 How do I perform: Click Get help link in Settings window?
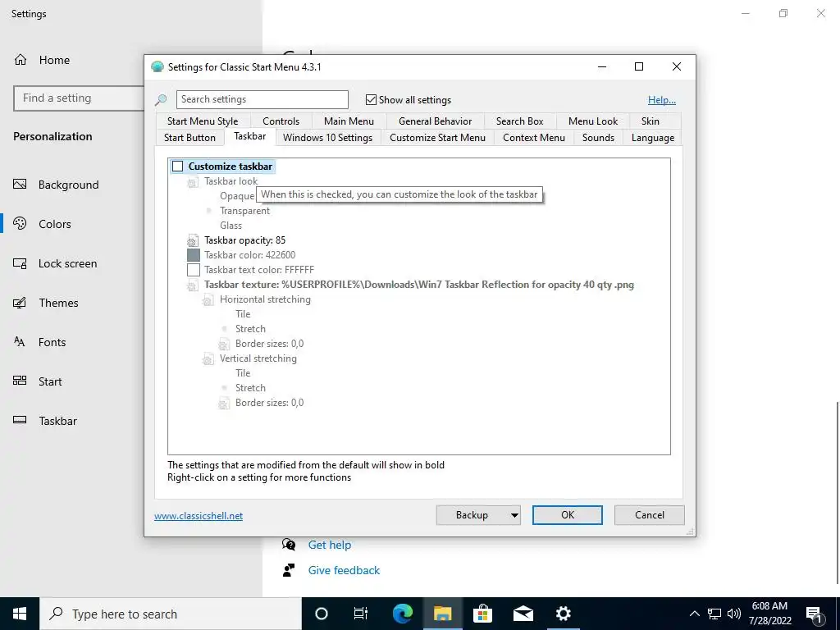point(330,545)
